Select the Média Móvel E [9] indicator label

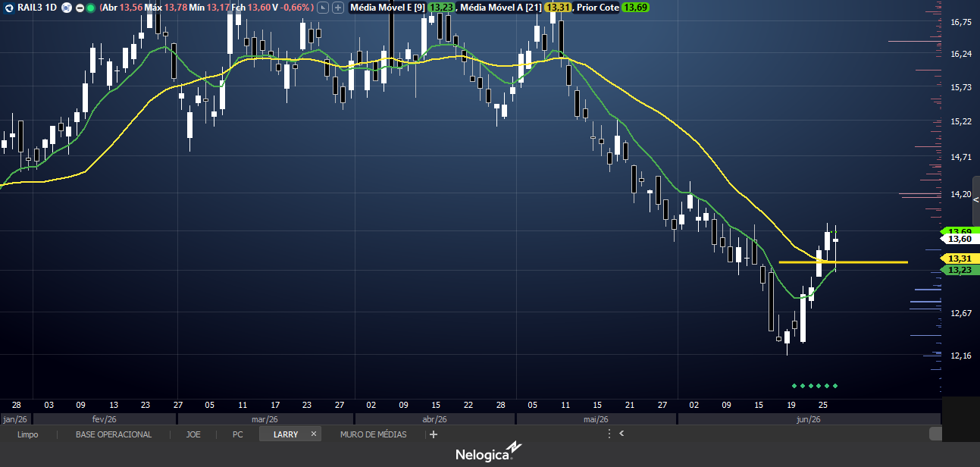coord(387,8)
